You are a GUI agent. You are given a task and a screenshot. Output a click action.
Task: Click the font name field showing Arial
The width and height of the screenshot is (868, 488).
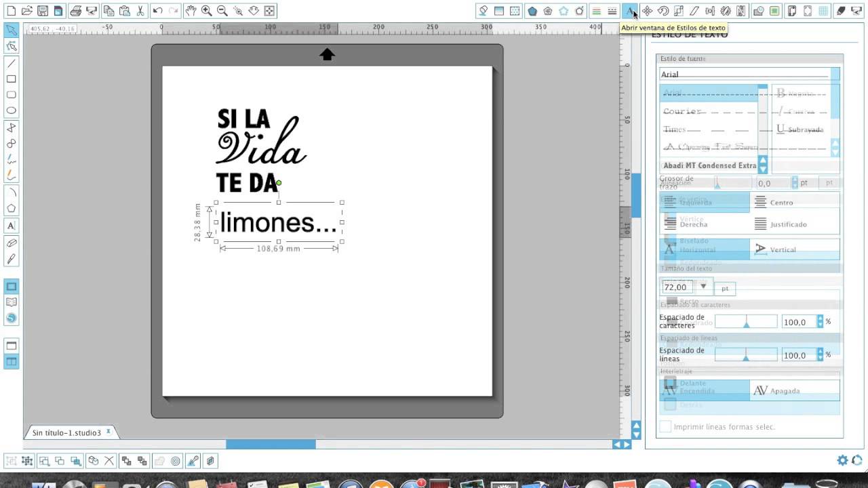click(749, 74)
